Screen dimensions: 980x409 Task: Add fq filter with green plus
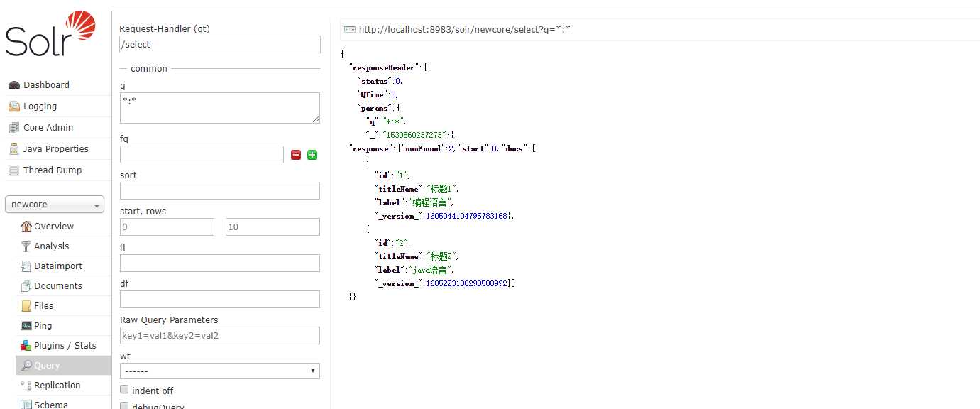(x=312, y=155)
